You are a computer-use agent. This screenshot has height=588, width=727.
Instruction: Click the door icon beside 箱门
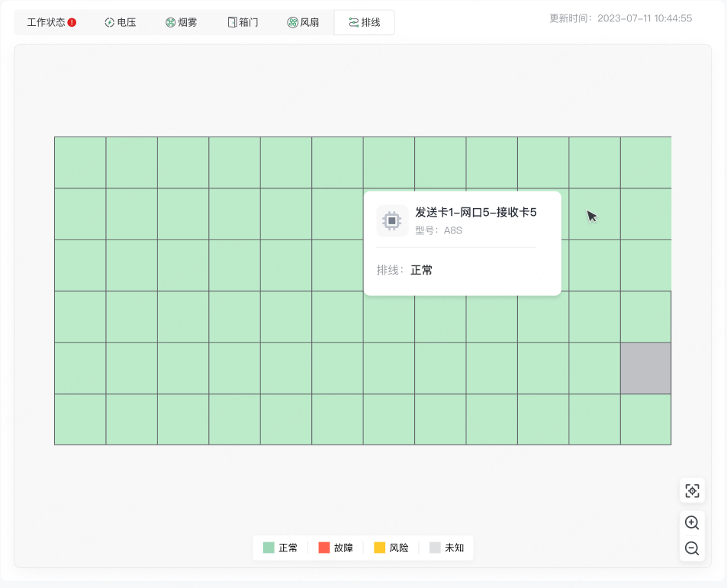tap(232, 22)
